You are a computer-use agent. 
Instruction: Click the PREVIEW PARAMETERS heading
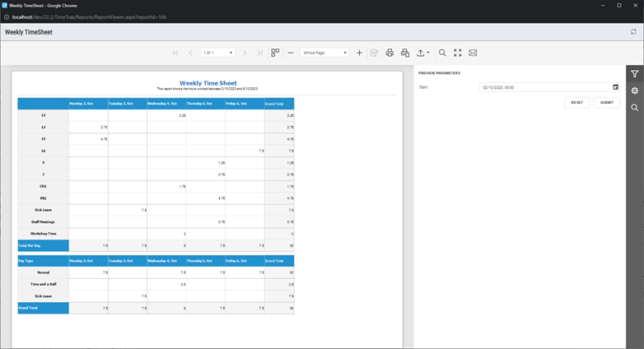[439, 73]
